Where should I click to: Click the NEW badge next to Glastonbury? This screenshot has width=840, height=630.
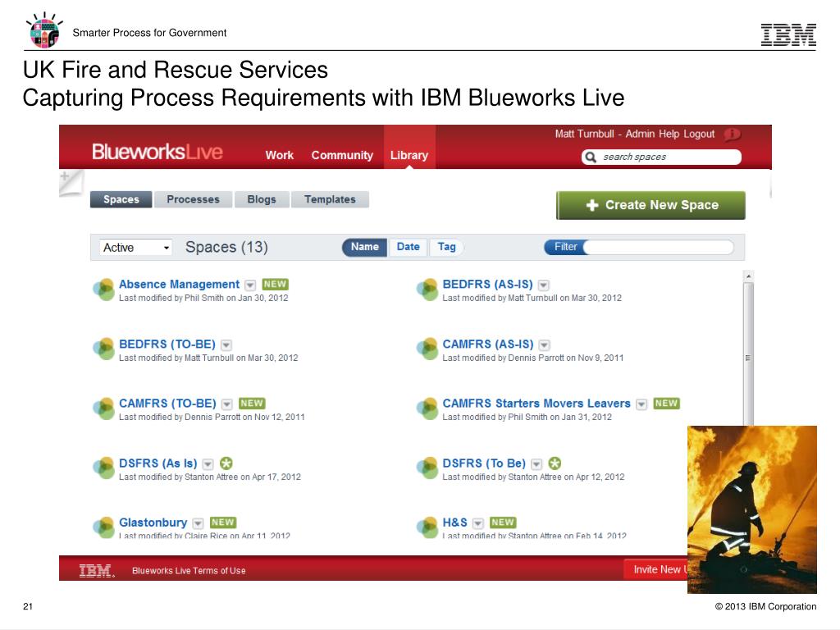pyautogui.click(x=223, y=523)
